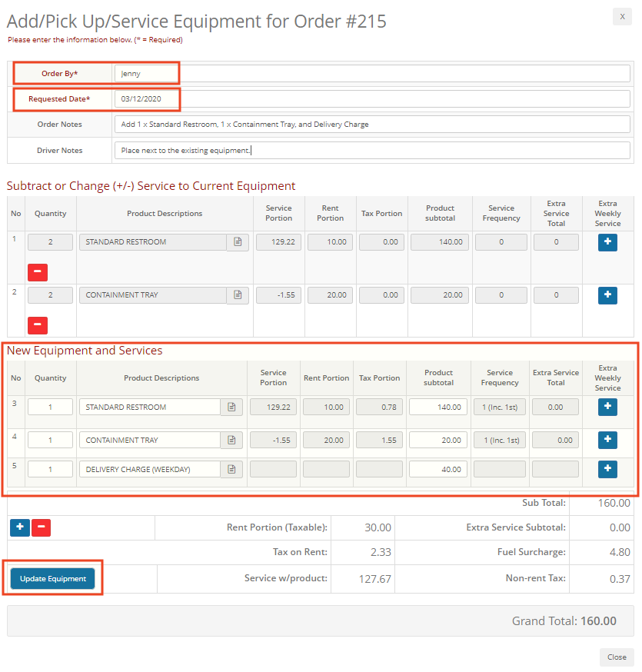
Task: Click the notes icon beside first Standard Restroom
Action: pyautogui.click(x=238, y=242)
